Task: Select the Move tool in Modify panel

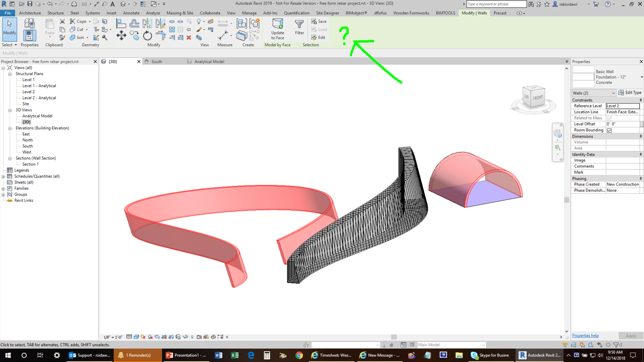Action: tap(121, 35)
